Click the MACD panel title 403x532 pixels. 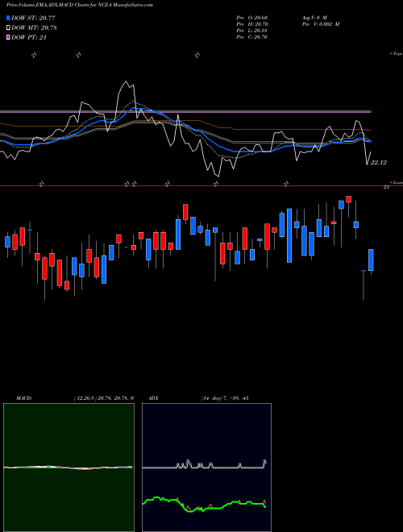click(x=24, y=398)
